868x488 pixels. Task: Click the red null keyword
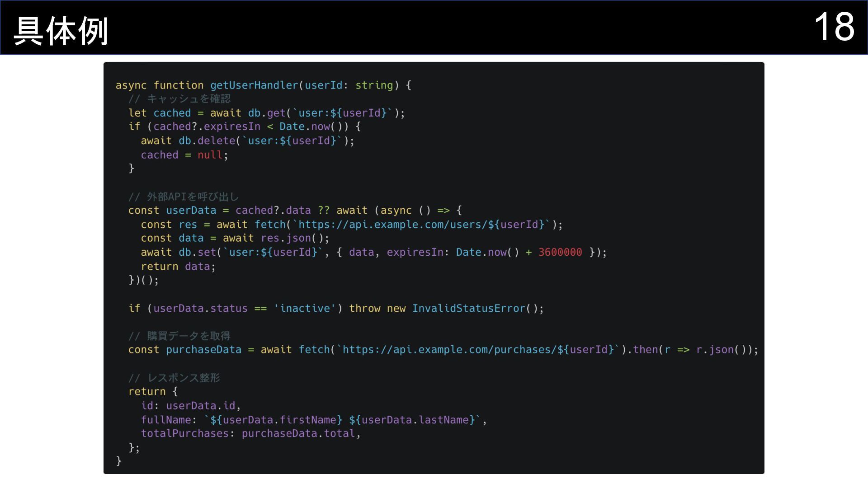[x=210, y=155]
